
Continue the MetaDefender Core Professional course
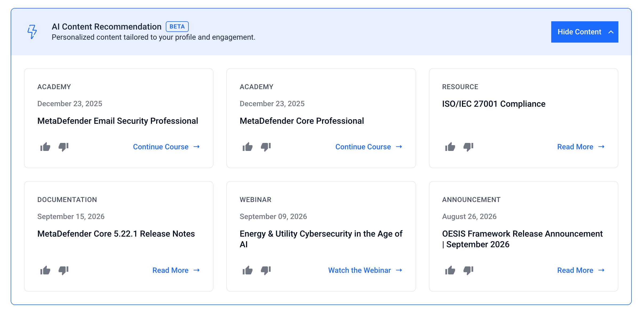pos(369,147)
